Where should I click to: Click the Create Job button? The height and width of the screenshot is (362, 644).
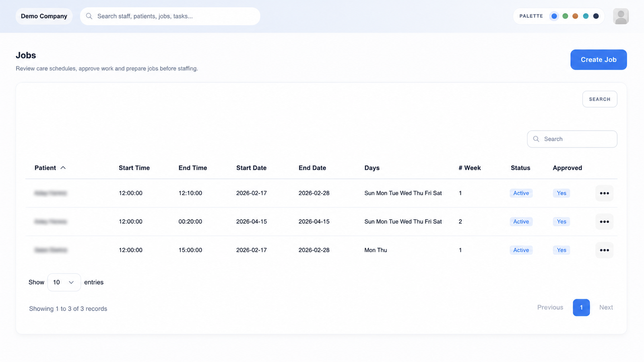599,60
